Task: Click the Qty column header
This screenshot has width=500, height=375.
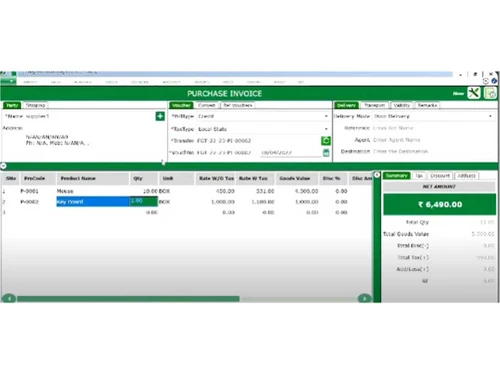Action: (x=144, y=178)
